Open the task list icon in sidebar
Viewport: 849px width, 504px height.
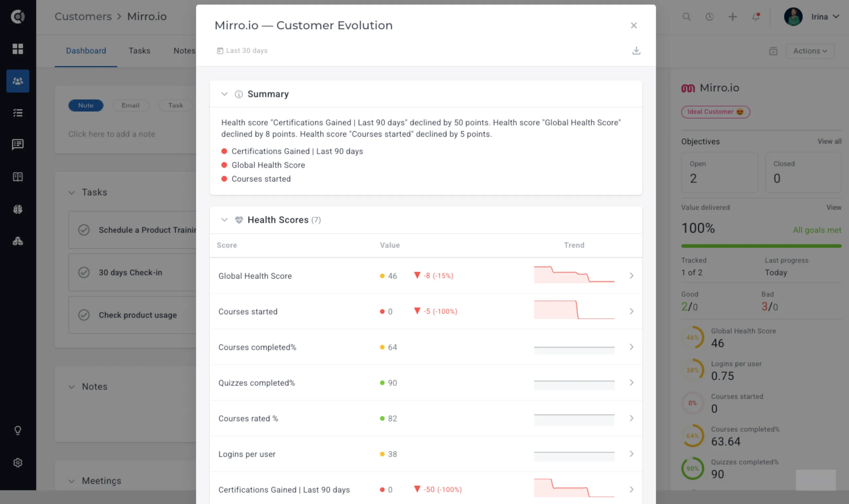click(18, 113)
